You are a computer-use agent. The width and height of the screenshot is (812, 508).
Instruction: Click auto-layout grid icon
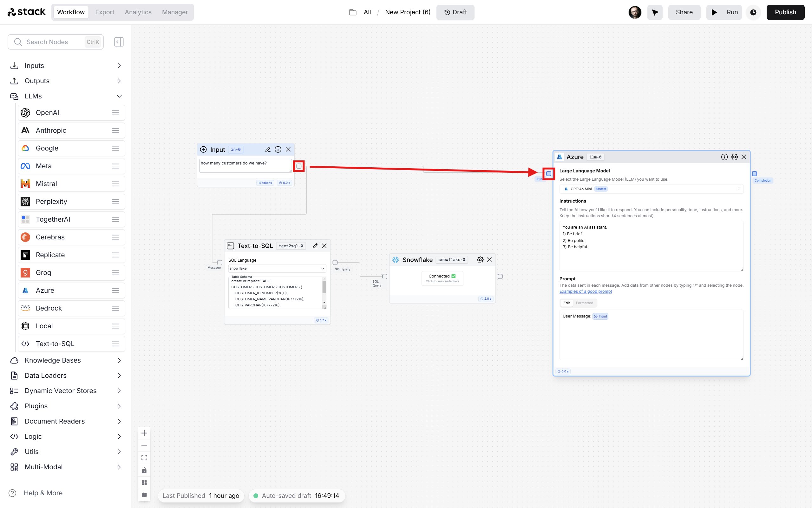(144, 483)
